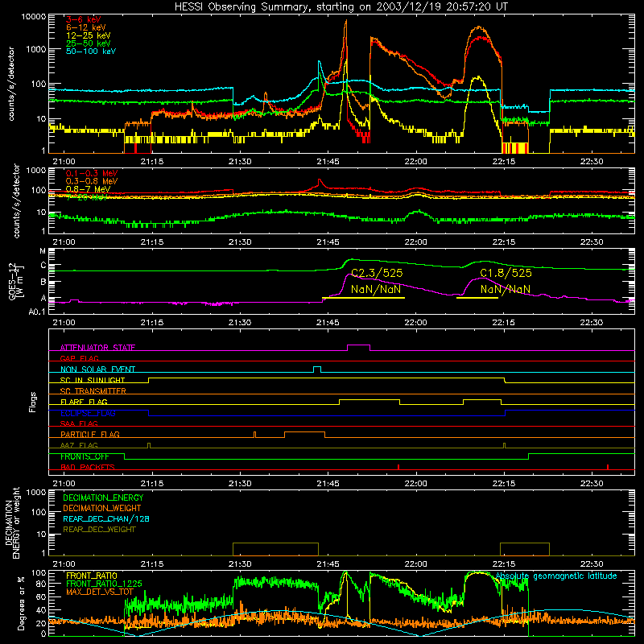Click the red 0.1-0.3 MeV legend entry

(x=91, y=173)
